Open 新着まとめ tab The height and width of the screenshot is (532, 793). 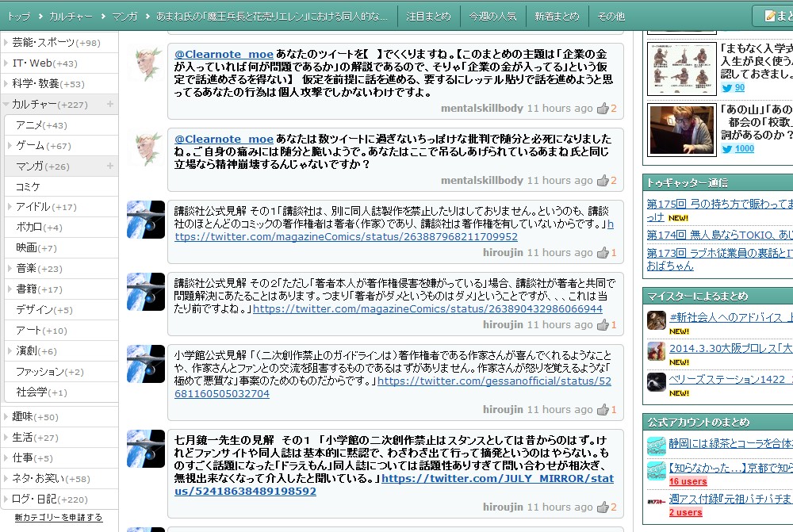[557, 16]
